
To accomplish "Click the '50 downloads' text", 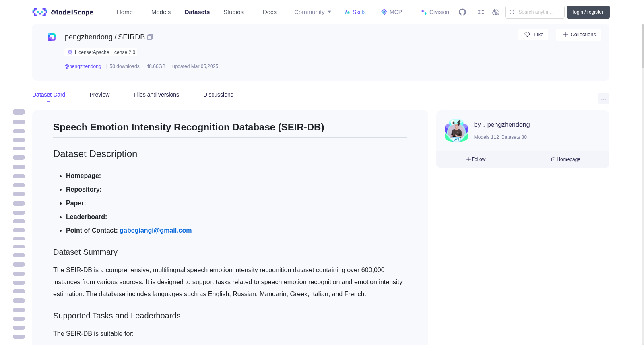I will (x=124, y=66).
